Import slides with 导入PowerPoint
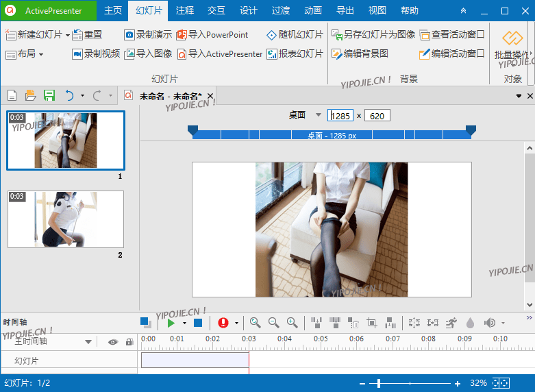This screenshot has height=392, width=535. tap(212, 35)
